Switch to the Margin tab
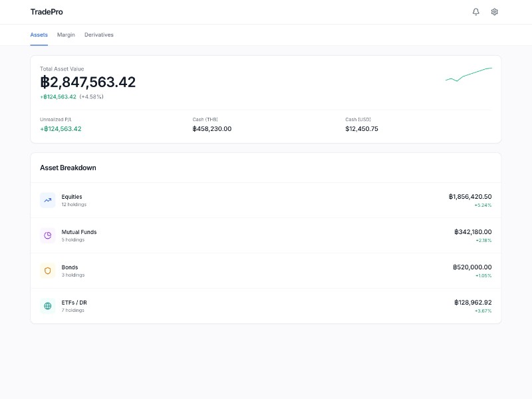The width and height of the screenshot is (532, 399). click(66, 35)
